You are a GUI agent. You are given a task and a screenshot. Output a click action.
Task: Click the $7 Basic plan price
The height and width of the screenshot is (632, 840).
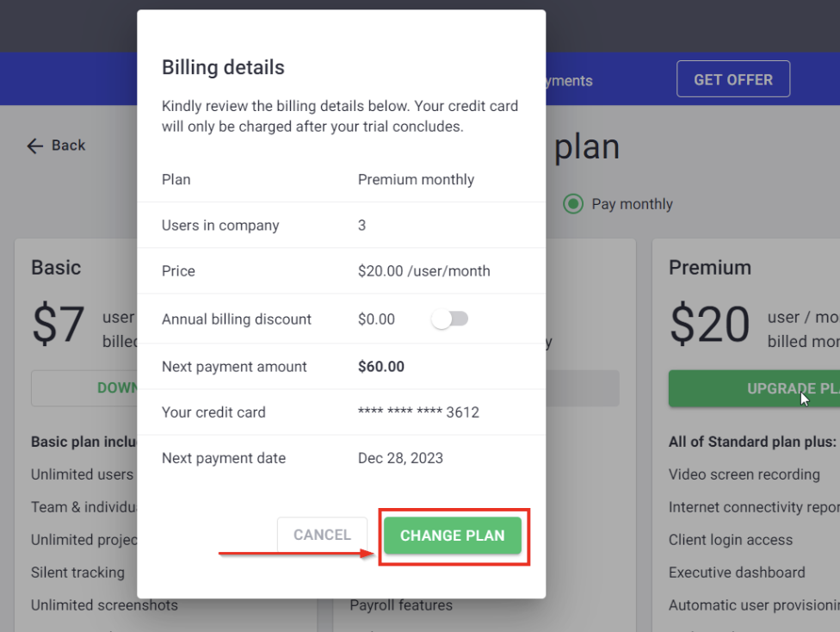click(58, 325)
